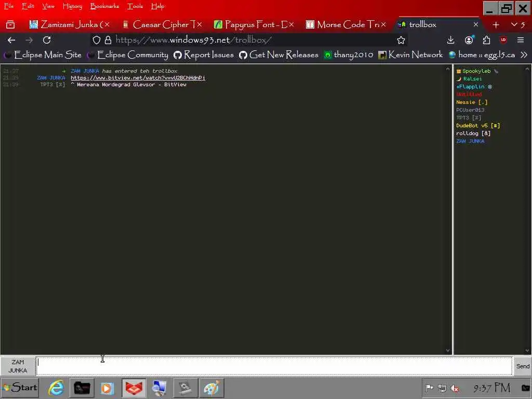
Task: Select PCUser013 in the user list
Action: 470,110
